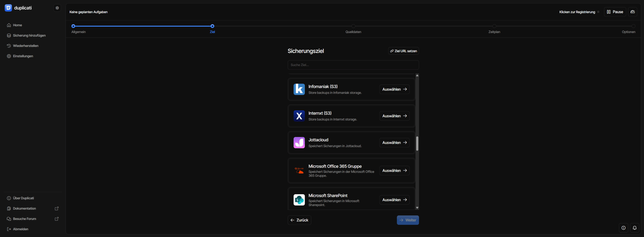Pause the Duplicati server
644x237 pixels.
[x=615, y=12]
